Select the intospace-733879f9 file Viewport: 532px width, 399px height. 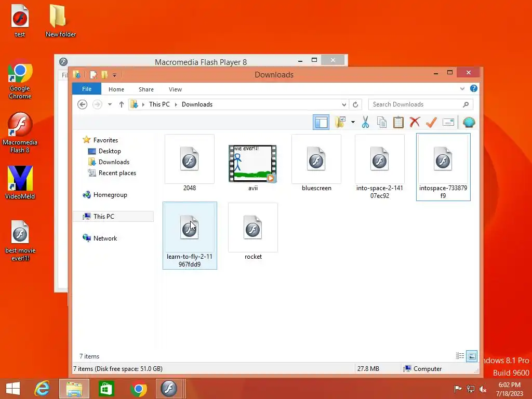click(x=443, y=167)
